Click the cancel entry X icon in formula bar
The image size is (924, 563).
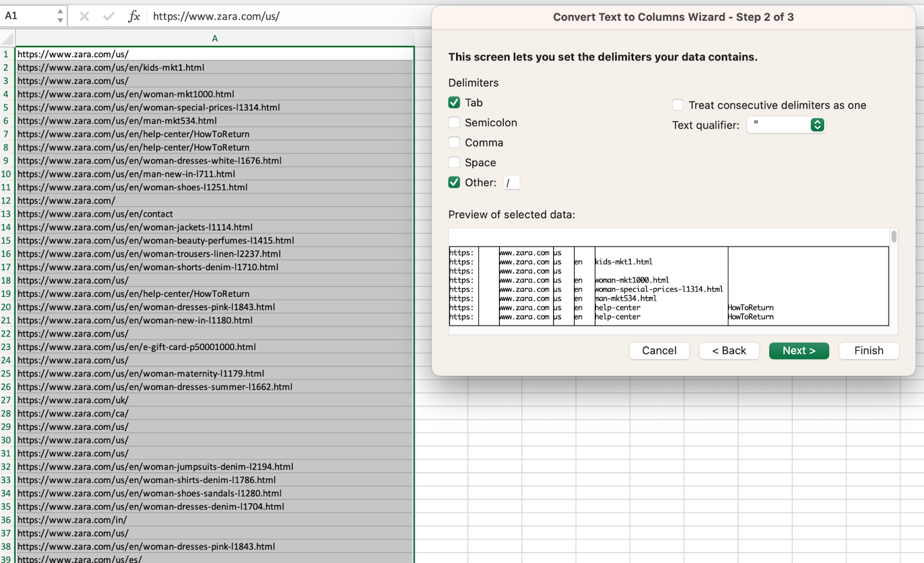(84, 16)
